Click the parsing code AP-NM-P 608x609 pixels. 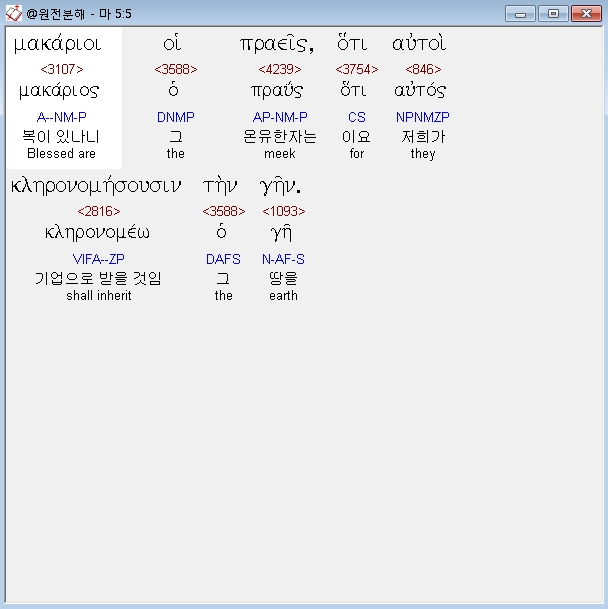pos(280,117)
